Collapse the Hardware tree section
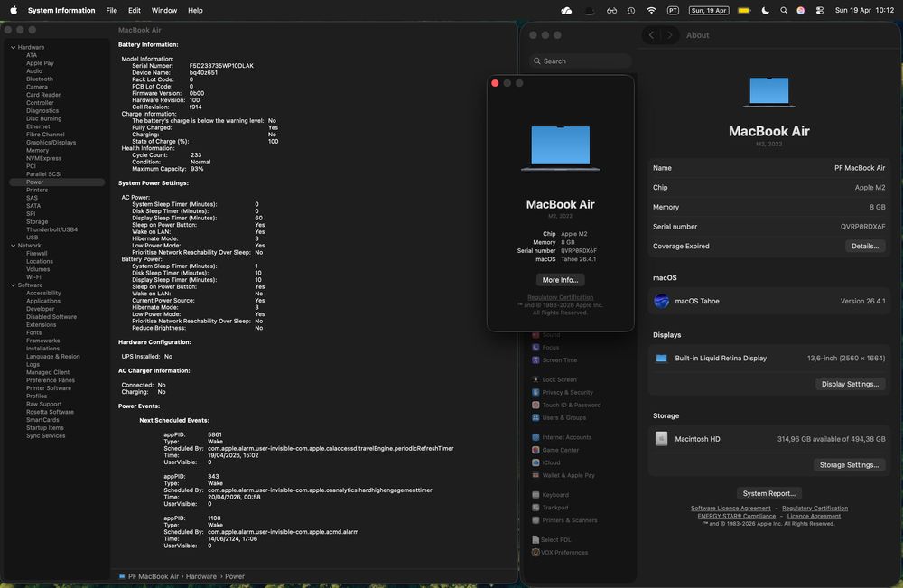This screenshot has width=903, height=588. point(14,47)
